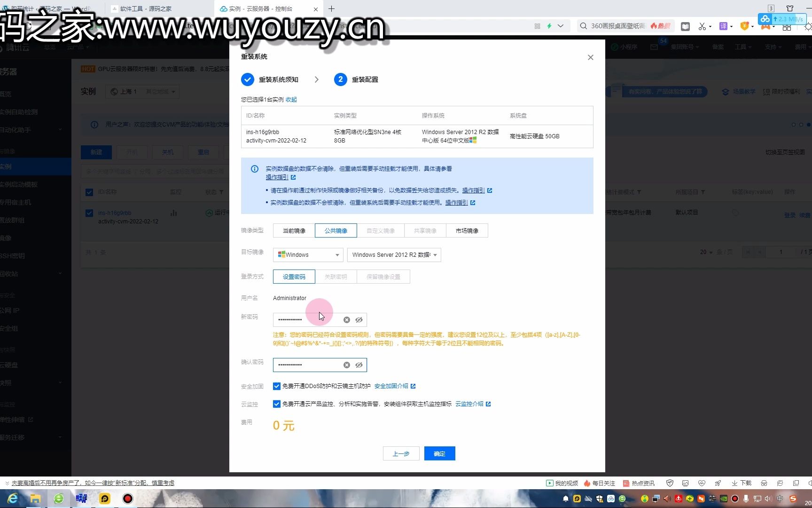Image resolution: width=812 pixels, height=508 pixels.
Task: Select 市场镜像 image type
Action: click(x=467, y=230)
